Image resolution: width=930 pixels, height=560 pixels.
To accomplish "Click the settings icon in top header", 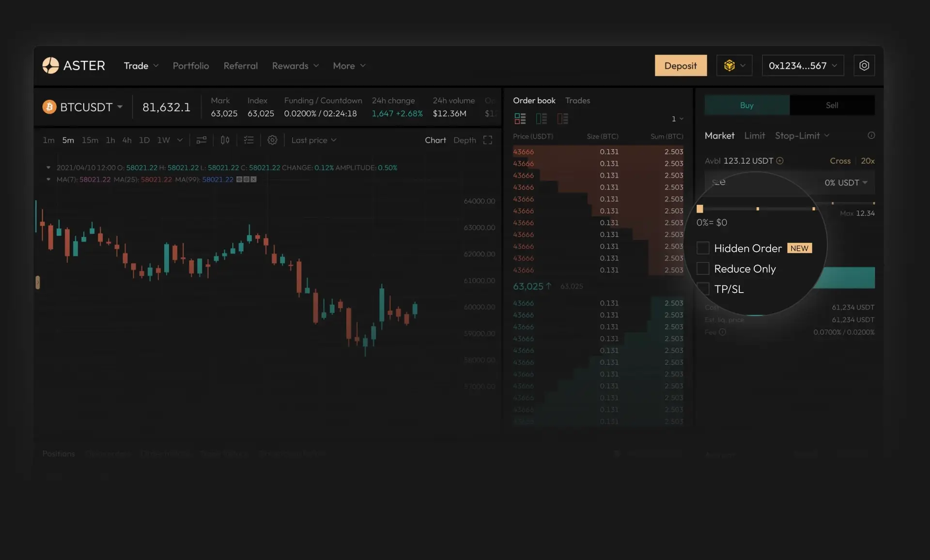I will (x=864, y=65).
